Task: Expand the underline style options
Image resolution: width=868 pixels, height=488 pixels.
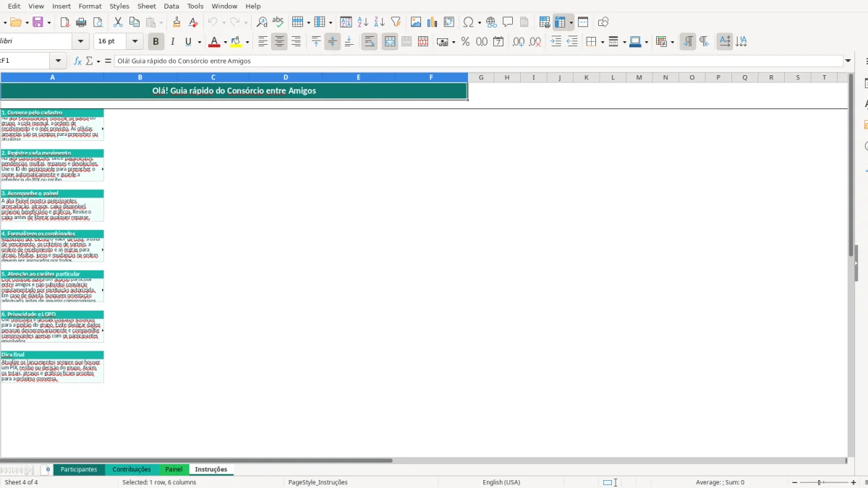Action: tap(200, 42)
